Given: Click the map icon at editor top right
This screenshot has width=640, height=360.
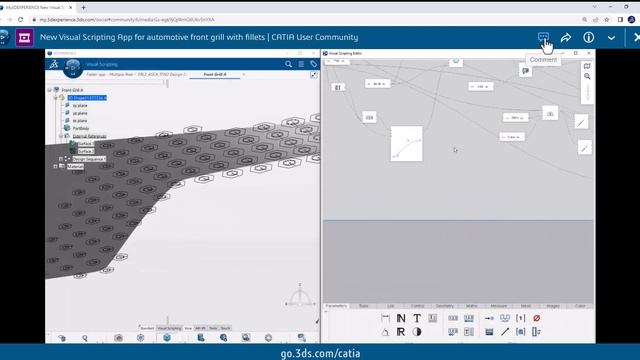Looking at the screenshot, I should [587, 66].
